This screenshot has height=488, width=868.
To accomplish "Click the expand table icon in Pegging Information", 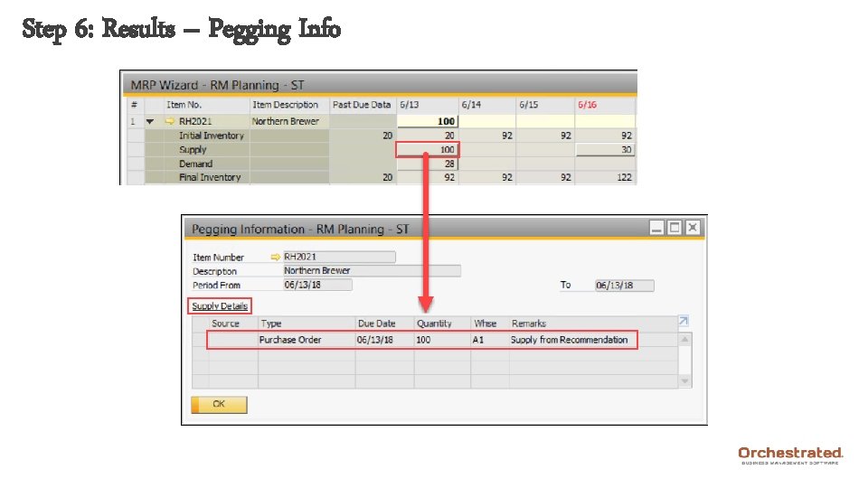I will [x=684, y=321].
